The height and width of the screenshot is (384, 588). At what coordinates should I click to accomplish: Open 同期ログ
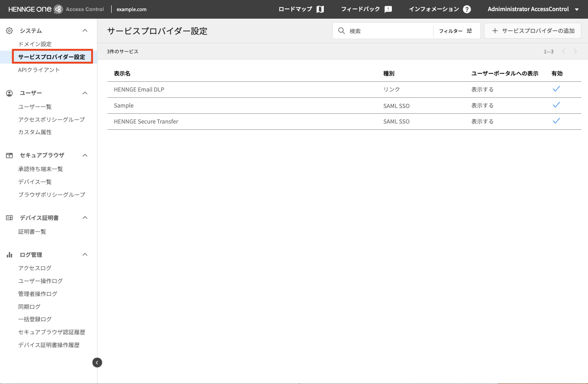[x=29, y=307]
